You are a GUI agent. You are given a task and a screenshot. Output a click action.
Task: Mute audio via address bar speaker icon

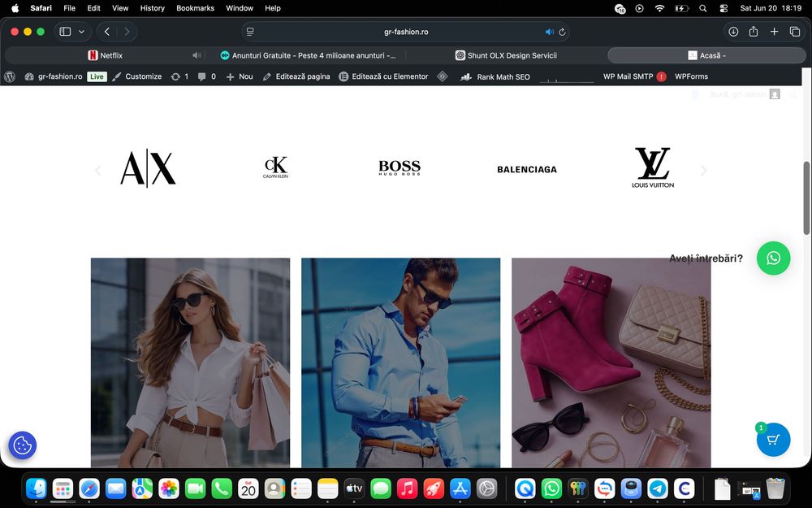tap(550, 32)
